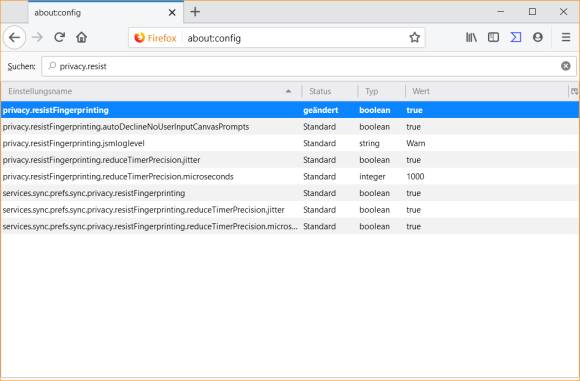
Task: Sort by the Status column header
Action: click(x=329, y=91)
